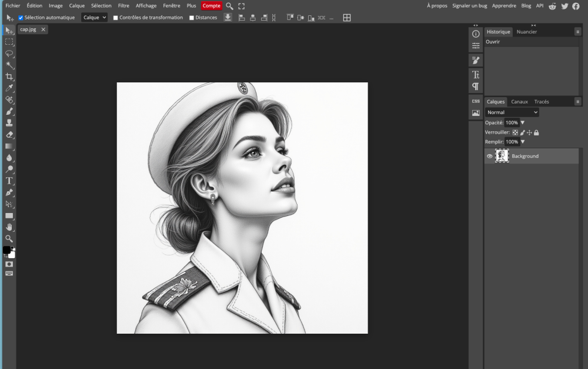Select the Zoom tool

click(9, 238)
